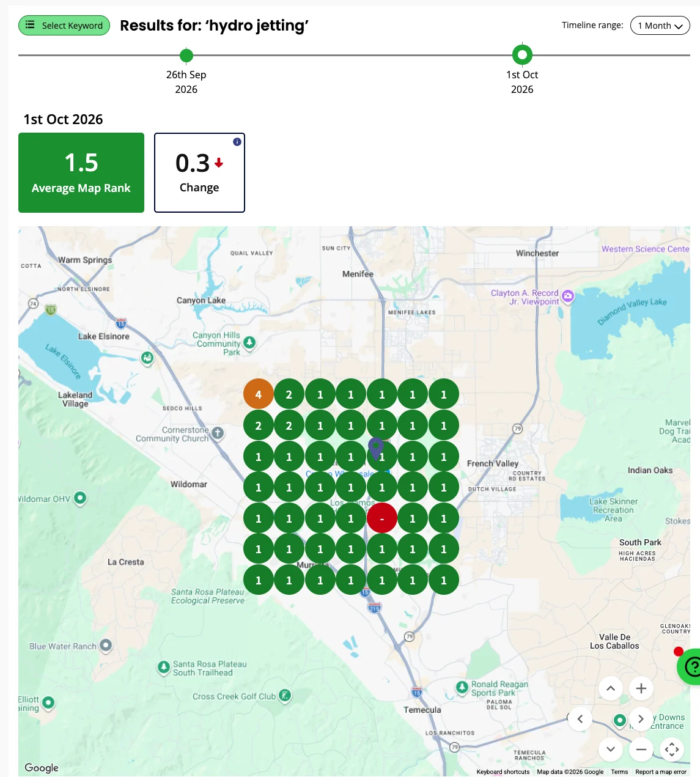Open the map Terms link
This screenshot has width=700, height=777.
pyautogui.click(x=619, y=771)
